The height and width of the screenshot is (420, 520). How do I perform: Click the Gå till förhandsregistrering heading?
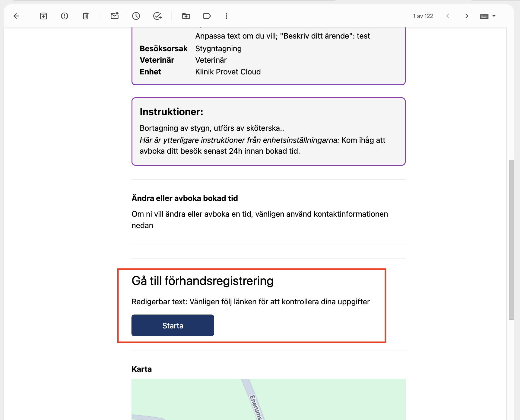tap(203, 281)
